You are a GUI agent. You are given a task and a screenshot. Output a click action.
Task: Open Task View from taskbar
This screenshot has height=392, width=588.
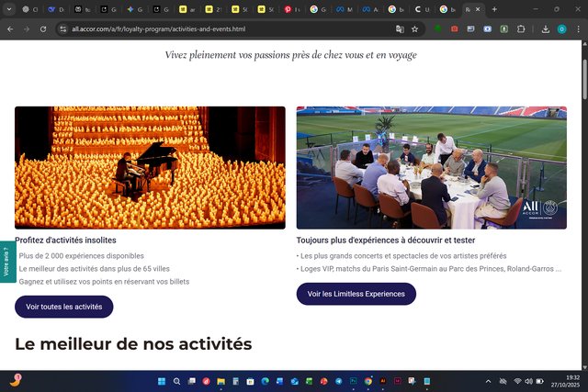[x=192, y=381]
